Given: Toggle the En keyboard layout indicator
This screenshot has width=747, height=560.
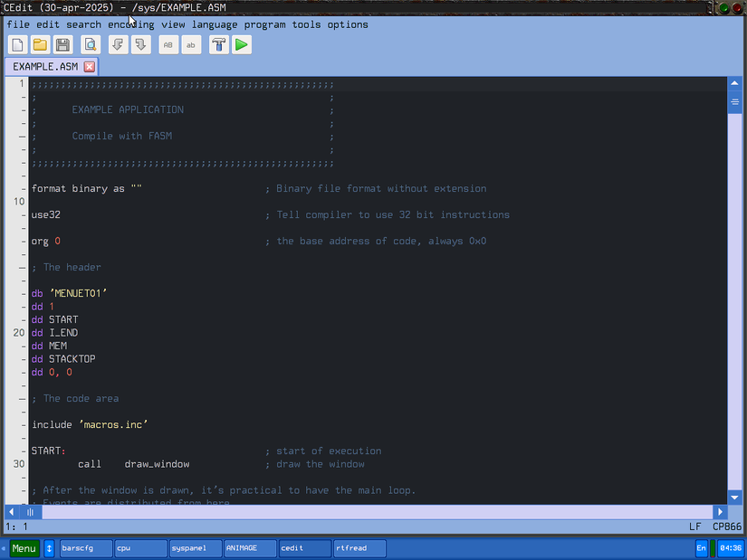Looking at the screenshot, I should [701, 548].
